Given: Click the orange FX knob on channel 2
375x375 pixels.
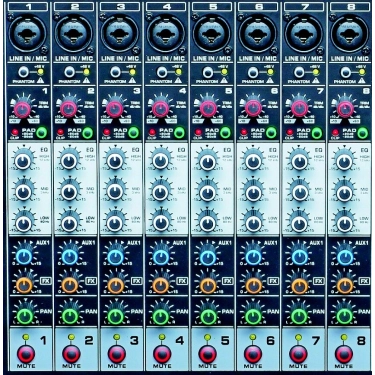Looking at the screenshot, I should 69,285.
